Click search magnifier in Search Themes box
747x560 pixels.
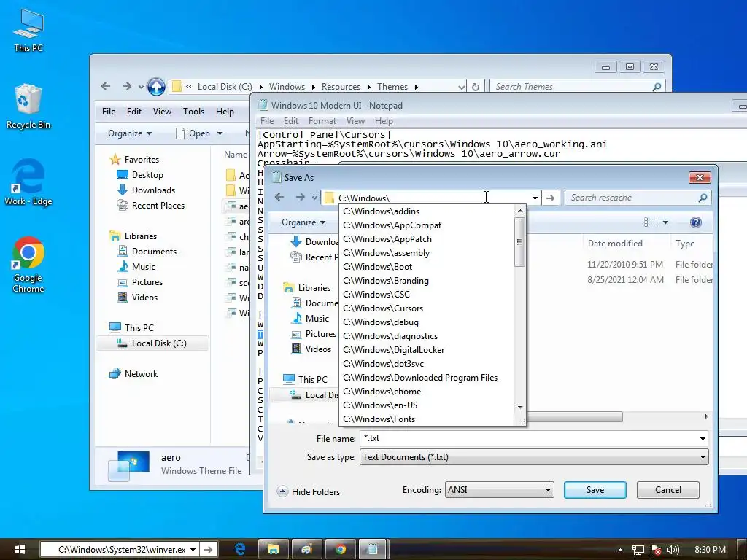pyautogui.click(x=657, y=87)
